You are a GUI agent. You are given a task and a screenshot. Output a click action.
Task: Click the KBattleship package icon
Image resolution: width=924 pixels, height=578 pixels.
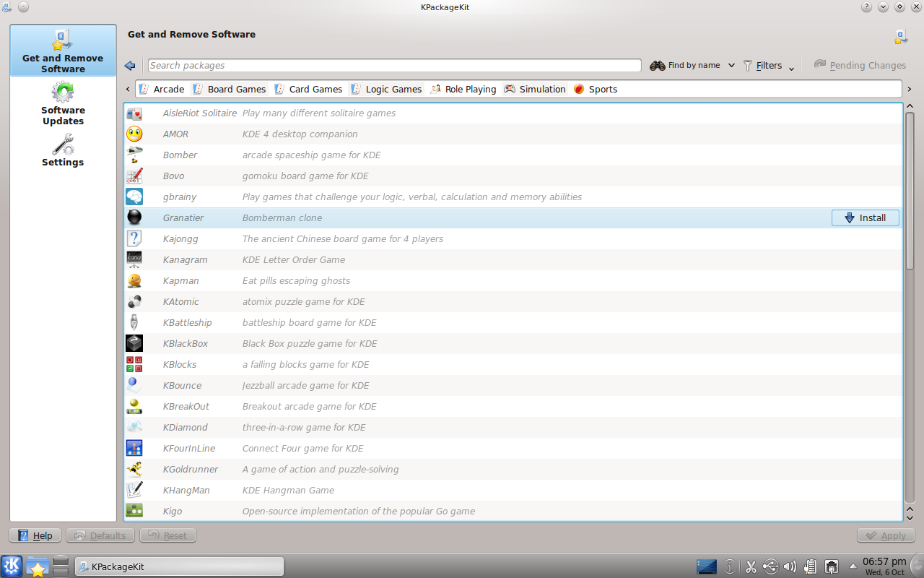134,323
